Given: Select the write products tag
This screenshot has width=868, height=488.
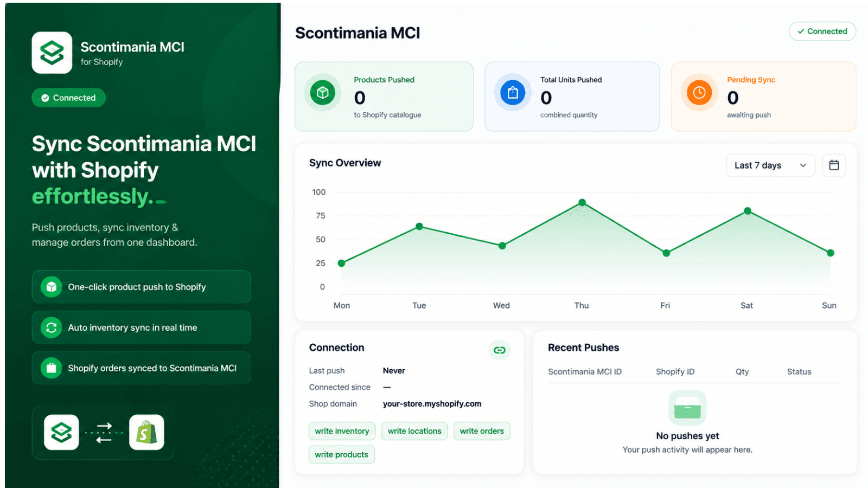Looking at the screenshot, I should click(341, 454).
